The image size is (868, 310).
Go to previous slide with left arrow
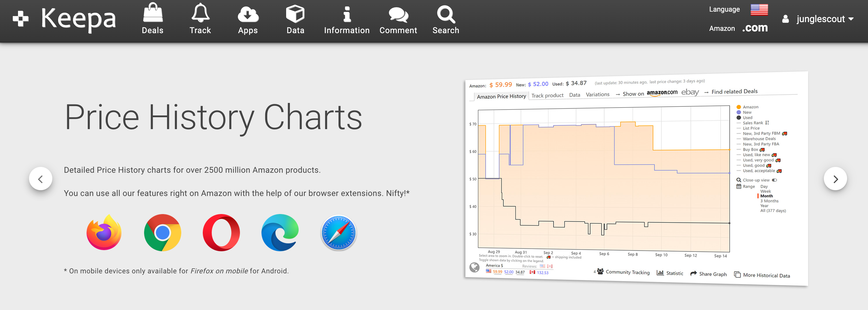[40, 179]
